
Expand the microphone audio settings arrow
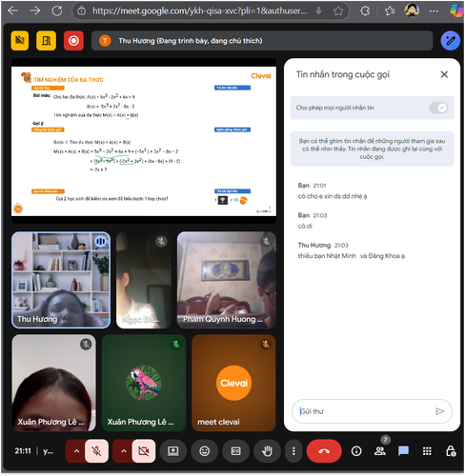pos(76,451)
